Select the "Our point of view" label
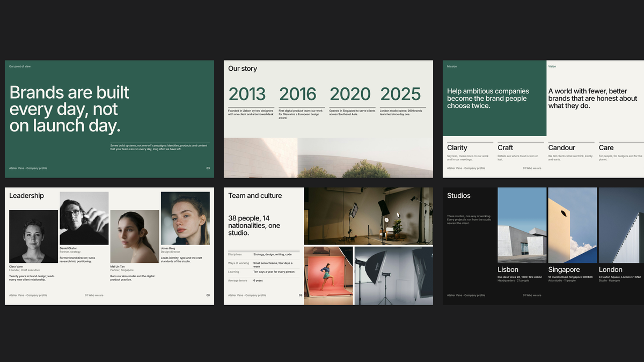 coord(20,67)
